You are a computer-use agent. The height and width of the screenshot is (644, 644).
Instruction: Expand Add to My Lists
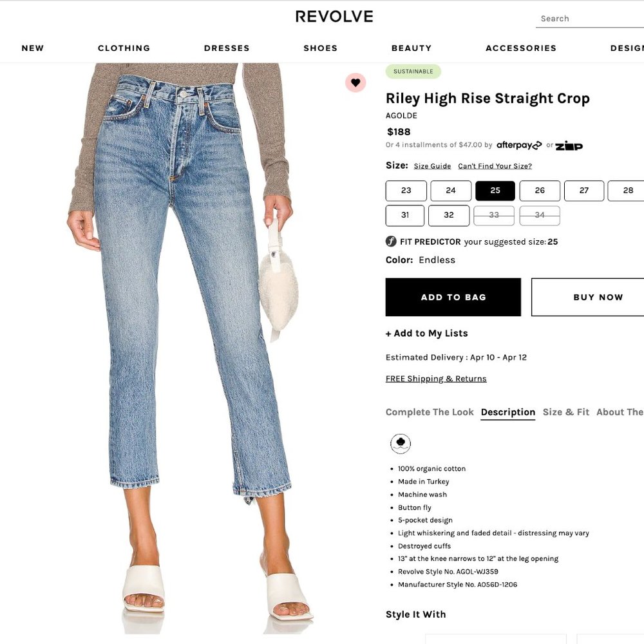tap(427, 333)
